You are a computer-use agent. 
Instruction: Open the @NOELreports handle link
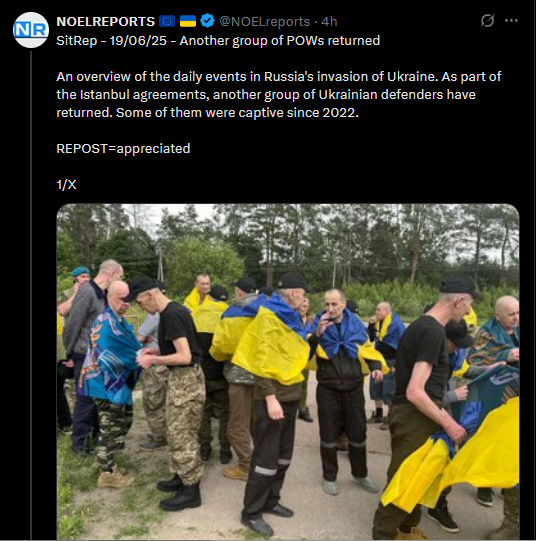[265, 22]
